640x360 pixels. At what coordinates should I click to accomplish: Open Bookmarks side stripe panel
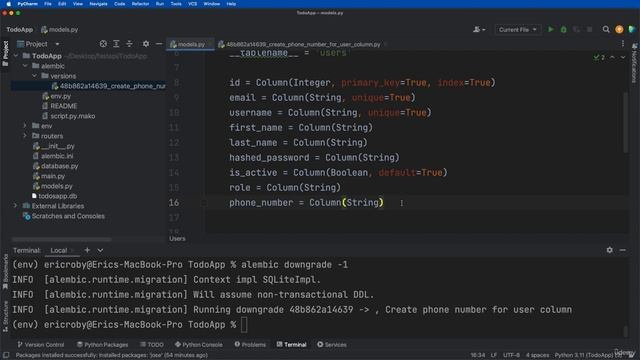coord(5,271)
